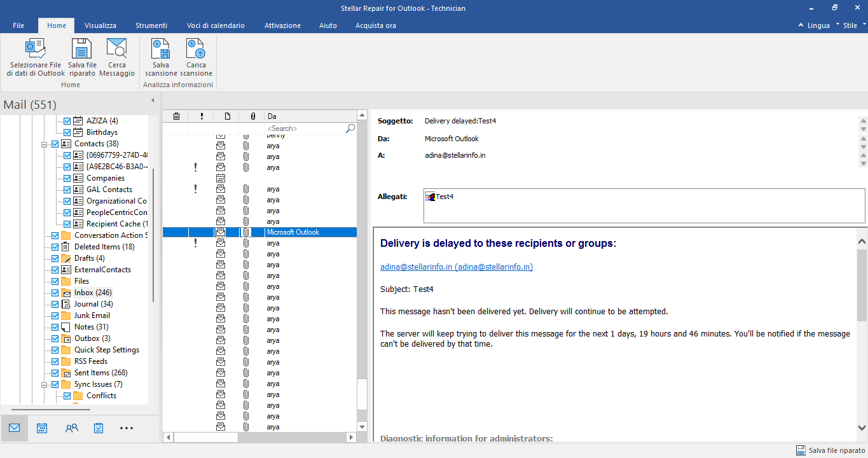Collapse Sync Issues (7) tree node

click(x=45, y=384)
